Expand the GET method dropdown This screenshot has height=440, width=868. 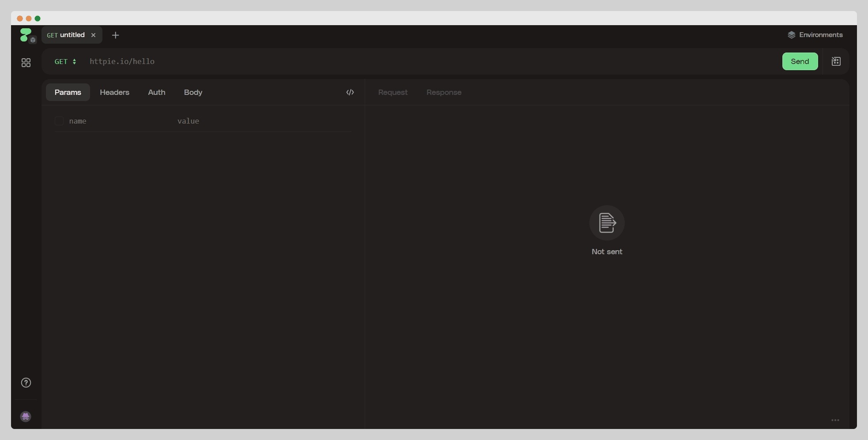click(65, 62)
